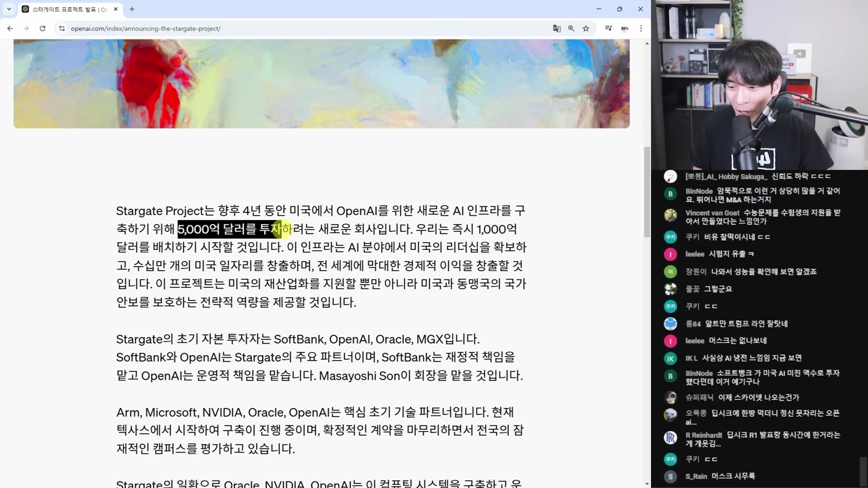
Task: Click the paragraph starting 'Stargate의 초기 자본 투자자는'
Action: (320, 357)
